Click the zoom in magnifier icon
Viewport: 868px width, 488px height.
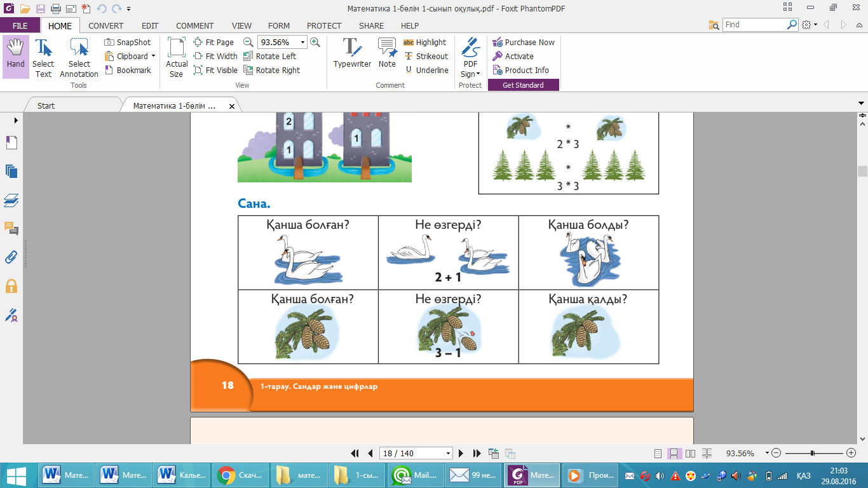point(315,43)
